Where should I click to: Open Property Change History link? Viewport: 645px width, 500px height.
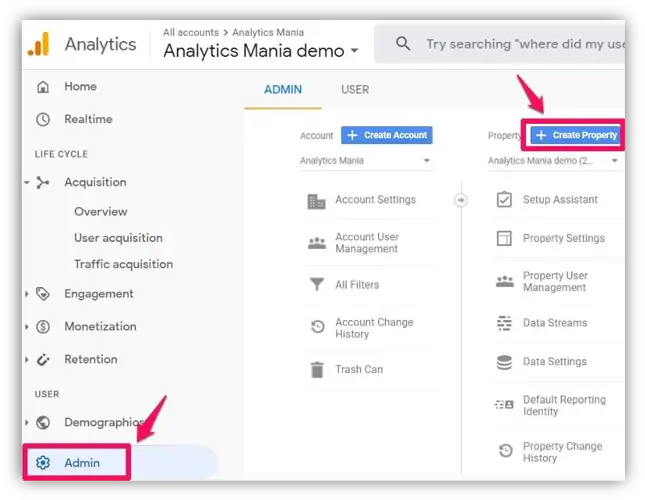click(562, 452)
